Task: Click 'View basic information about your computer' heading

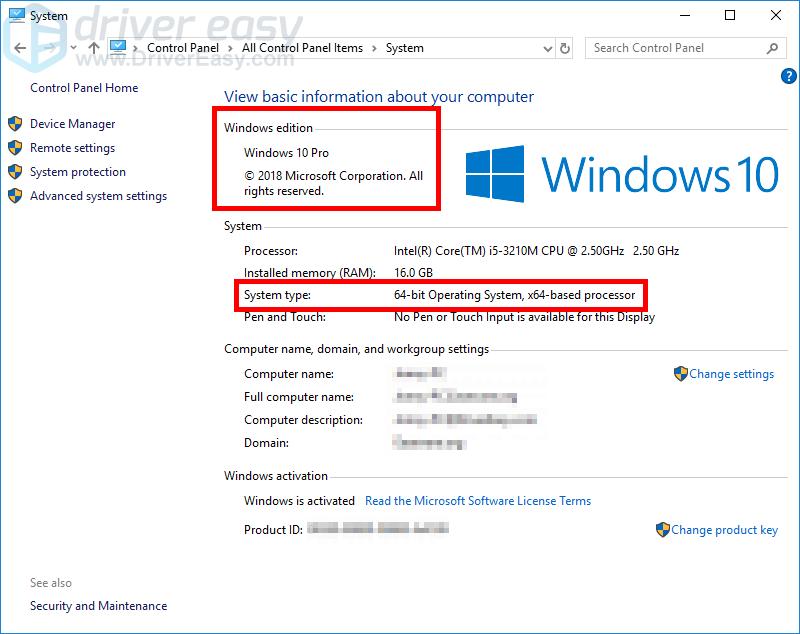Action: pyautogui.click(x=379, y=97)
